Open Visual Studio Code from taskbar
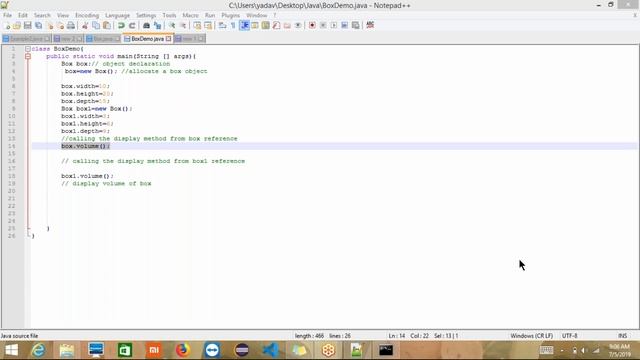The height and width of the screenshot is (360, 640). click(x=270, y=350)
